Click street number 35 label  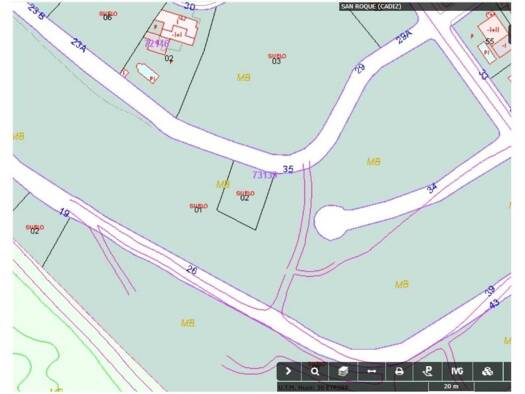(288, 169)
